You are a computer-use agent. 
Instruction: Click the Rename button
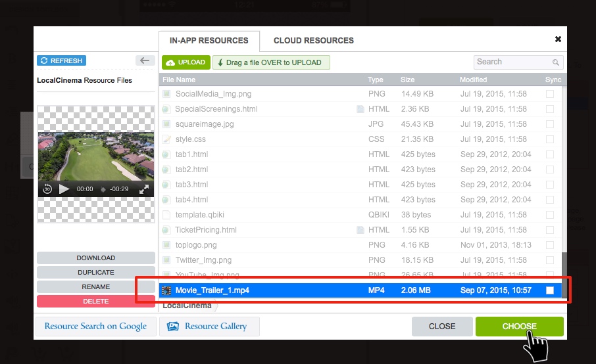pyautogui.click(x=96, y=286)
